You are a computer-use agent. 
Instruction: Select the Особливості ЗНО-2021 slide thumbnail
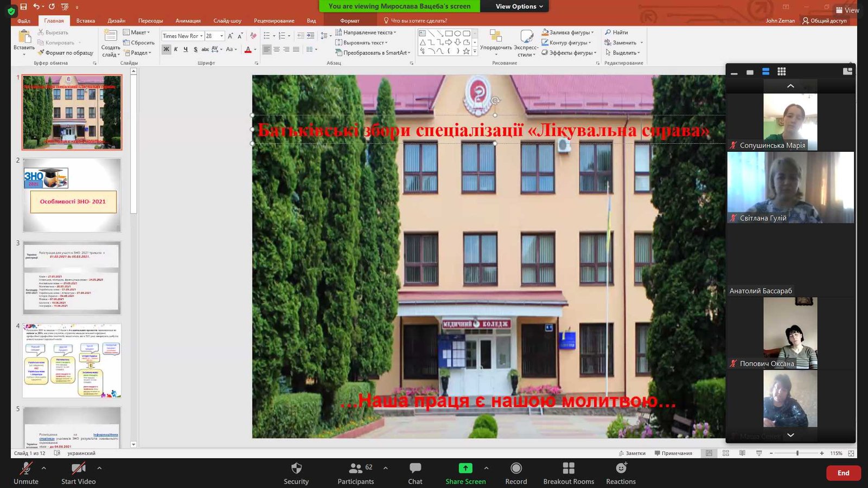click(x=72, y=195)
